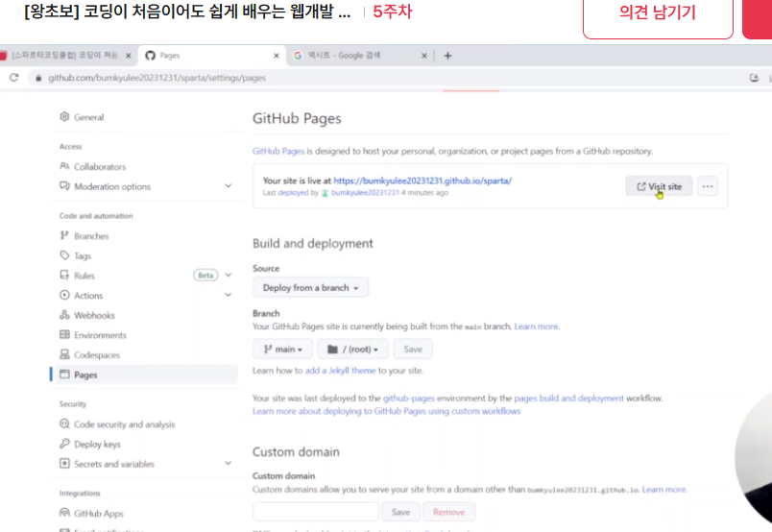Click the Codespaces icon in sidebar

point(64,354)
